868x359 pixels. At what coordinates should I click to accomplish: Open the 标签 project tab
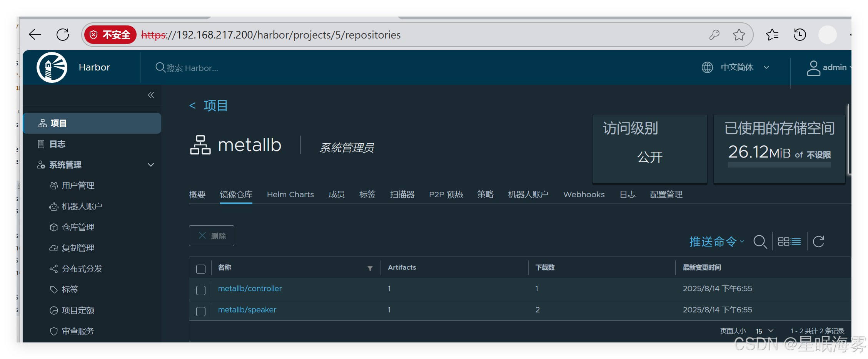pos(367,195)
